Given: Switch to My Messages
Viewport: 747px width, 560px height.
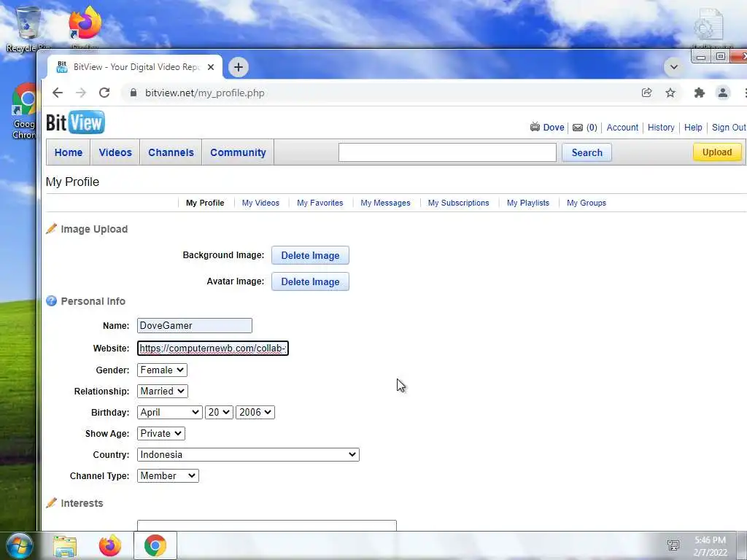Looking at the screenshot, I should pyautogui.click(x=385, y=203).
